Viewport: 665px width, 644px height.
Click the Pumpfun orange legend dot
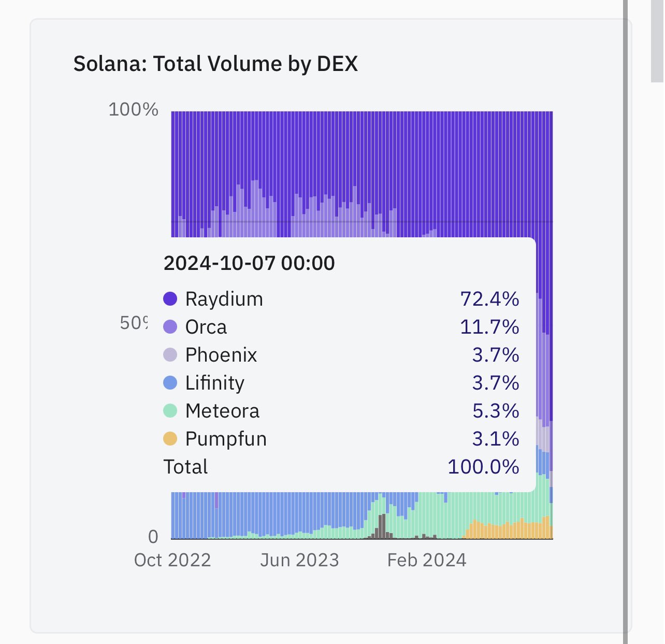click(170, 439)
